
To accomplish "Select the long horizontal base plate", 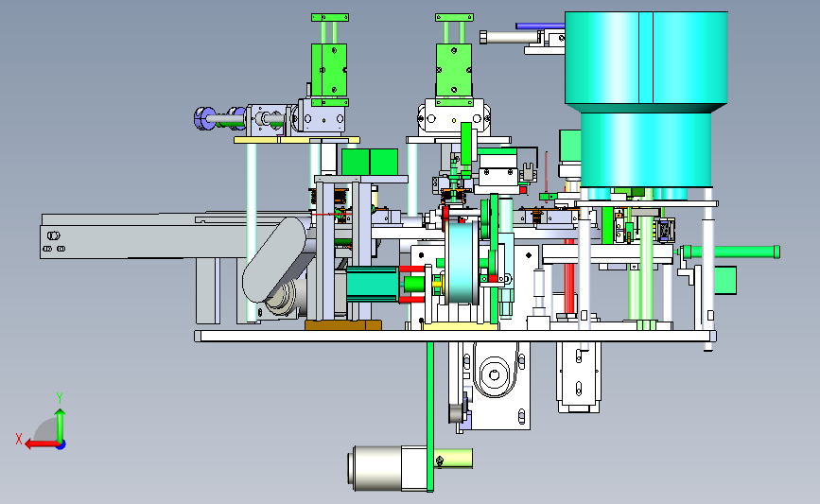I will (455, 336).
